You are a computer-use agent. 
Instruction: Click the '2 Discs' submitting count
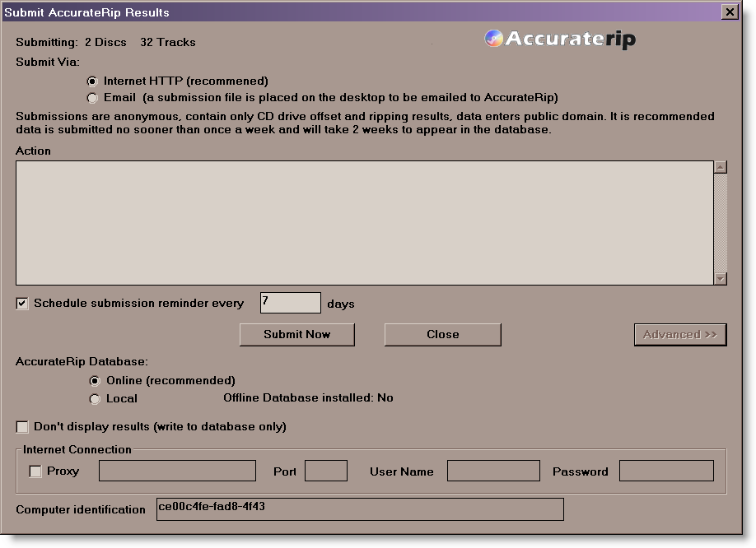pos(105,43)
